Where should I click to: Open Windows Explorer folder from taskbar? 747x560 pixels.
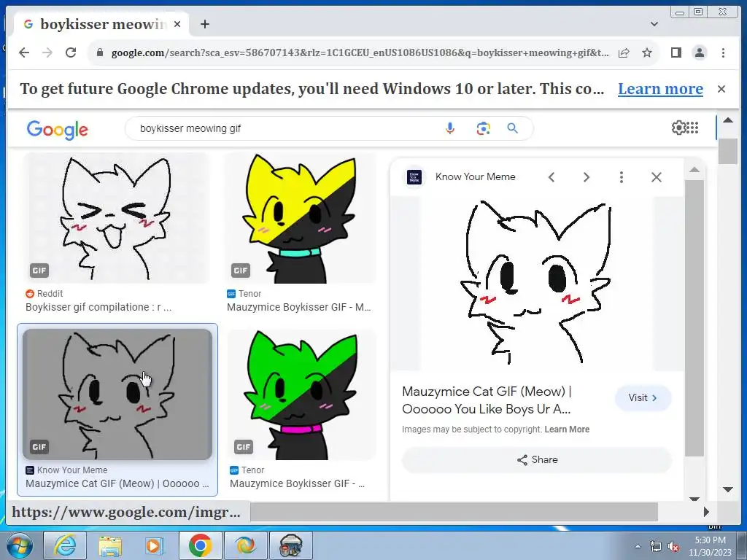(x=111, y=545)
